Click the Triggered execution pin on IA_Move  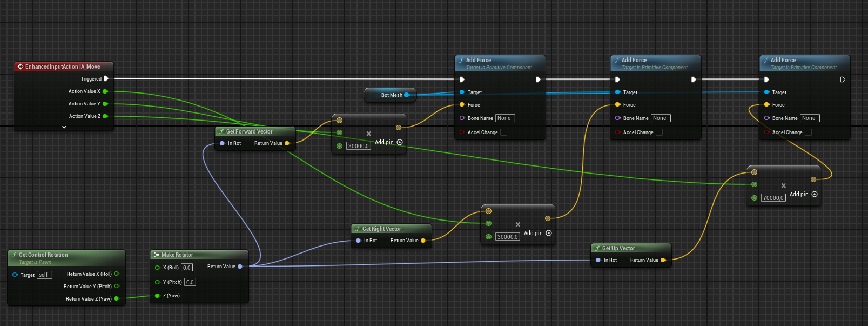point(106,79)
